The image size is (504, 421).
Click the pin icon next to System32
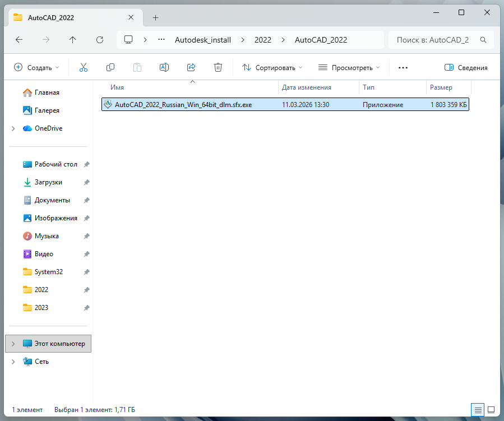tap(86, 272)
